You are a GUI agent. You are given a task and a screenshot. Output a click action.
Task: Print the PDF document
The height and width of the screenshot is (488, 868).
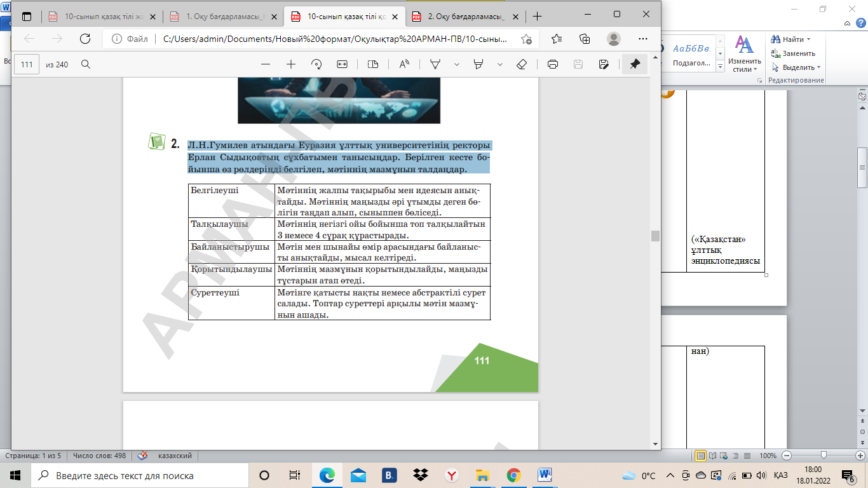[553, 64]
